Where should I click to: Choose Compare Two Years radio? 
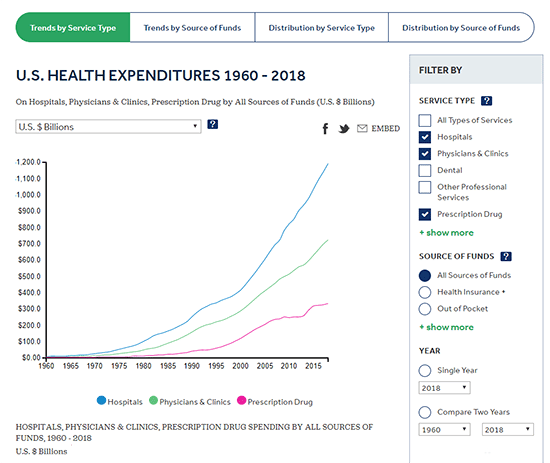[425, 412]
